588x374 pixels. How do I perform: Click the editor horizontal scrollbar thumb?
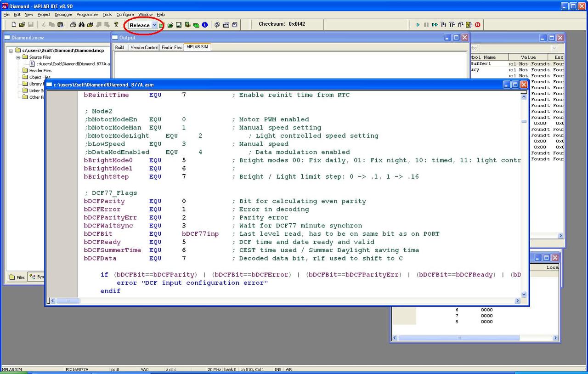pos(68,301)
